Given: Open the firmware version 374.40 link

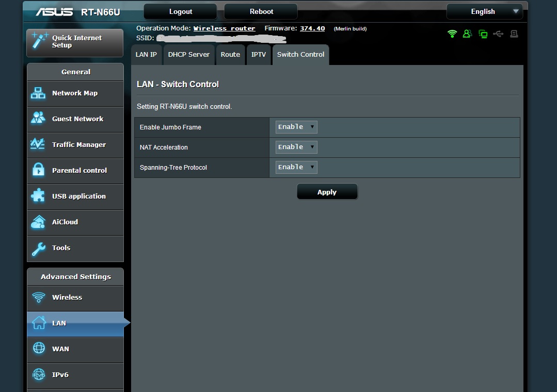Looking at the screenshot, I should click(312, 28).
